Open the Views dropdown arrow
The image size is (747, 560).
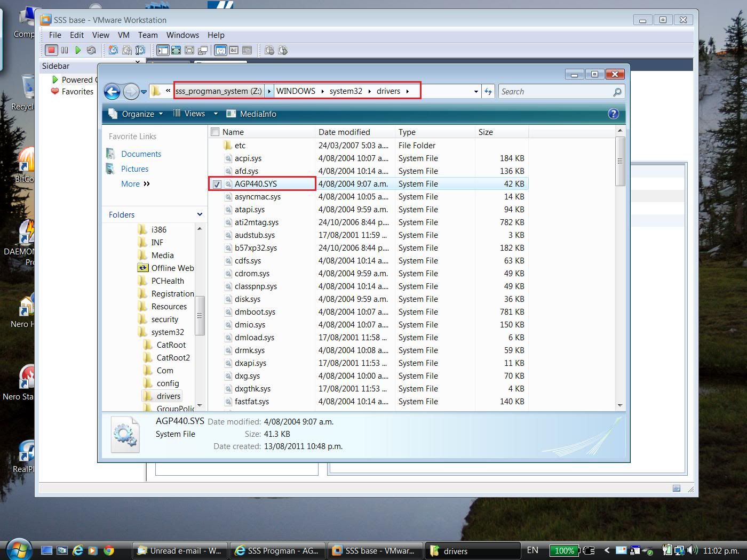pyautogui.click(x=216, y=114)
